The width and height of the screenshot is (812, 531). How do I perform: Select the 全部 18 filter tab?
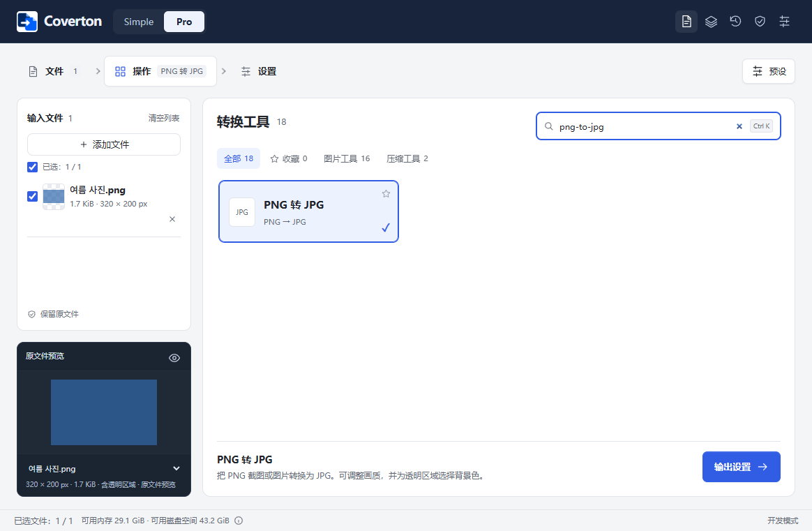pos(238,158)
